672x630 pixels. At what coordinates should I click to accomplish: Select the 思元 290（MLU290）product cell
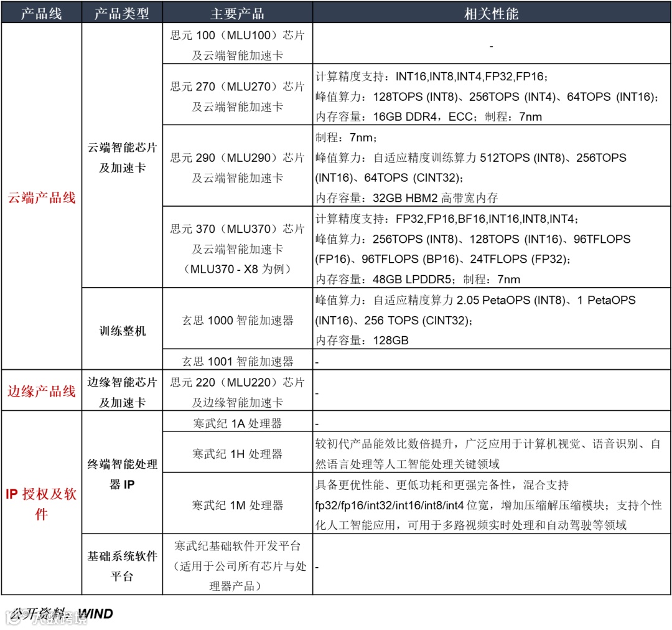pyautogui.click(x=238, y=166)
